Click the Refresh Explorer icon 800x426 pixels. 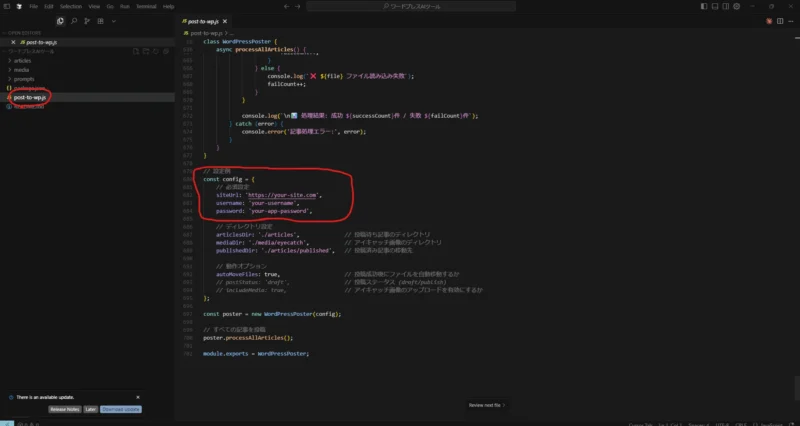tap(156, 52)
